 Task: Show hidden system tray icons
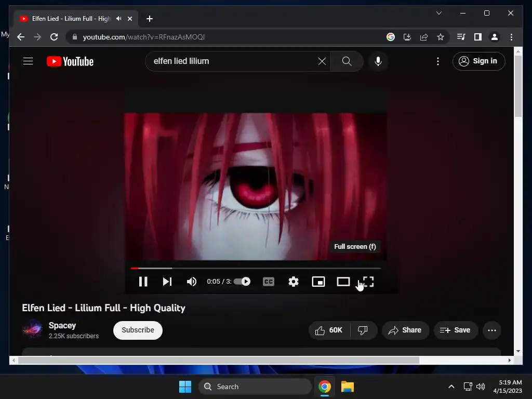(x=451, y=387)
